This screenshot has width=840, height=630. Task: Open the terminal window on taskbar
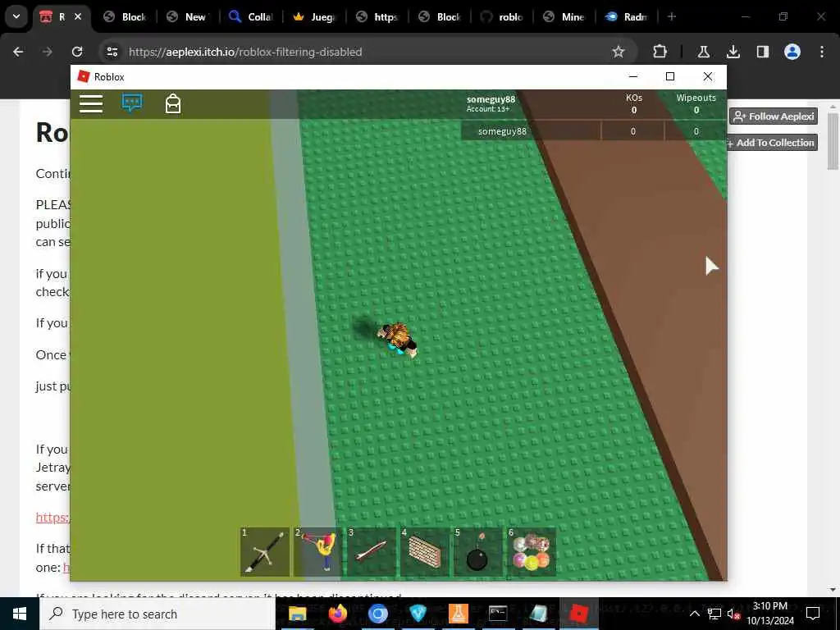point(498,614)
